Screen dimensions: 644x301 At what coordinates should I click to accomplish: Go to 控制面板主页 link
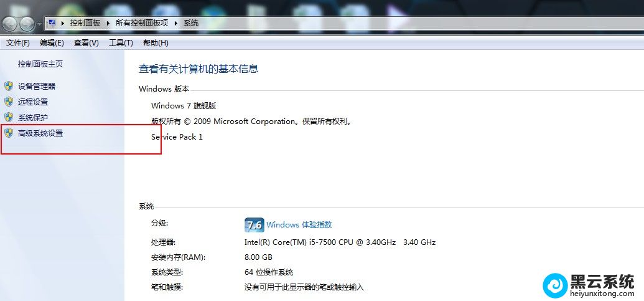click(x=40, y=64)
